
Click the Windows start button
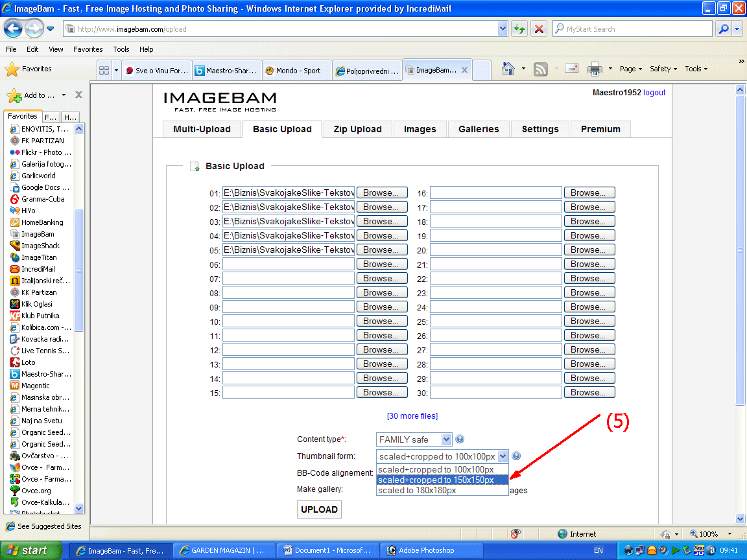click(x=31, y=550)
